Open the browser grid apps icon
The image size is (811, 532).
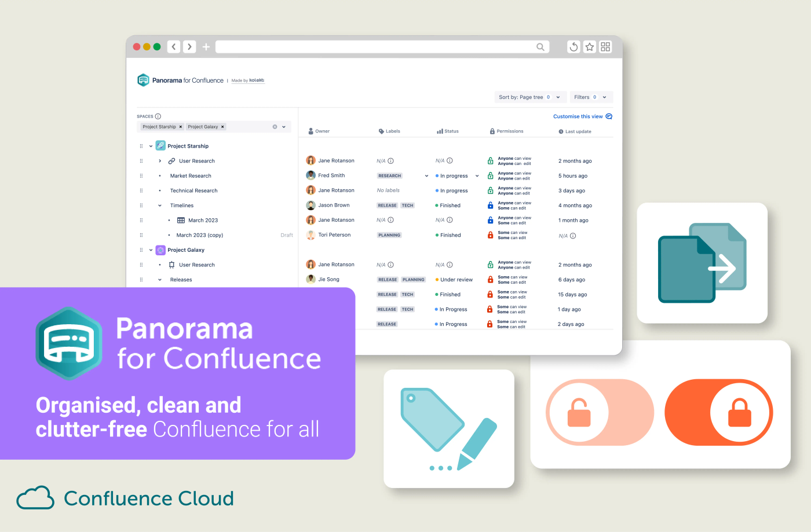pyautogui.click(x=605, y=47)
